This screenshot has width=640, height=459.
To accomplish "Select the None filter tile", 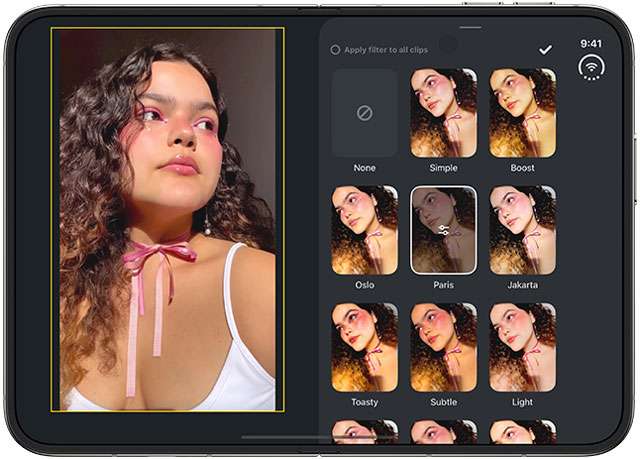I will (364, 113).
